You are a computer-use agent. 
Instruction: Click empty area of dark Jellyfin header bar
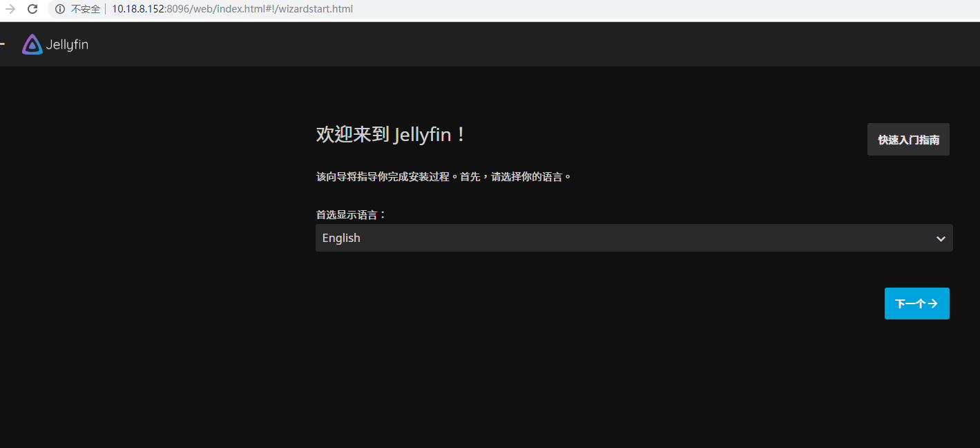click(483, 44)
